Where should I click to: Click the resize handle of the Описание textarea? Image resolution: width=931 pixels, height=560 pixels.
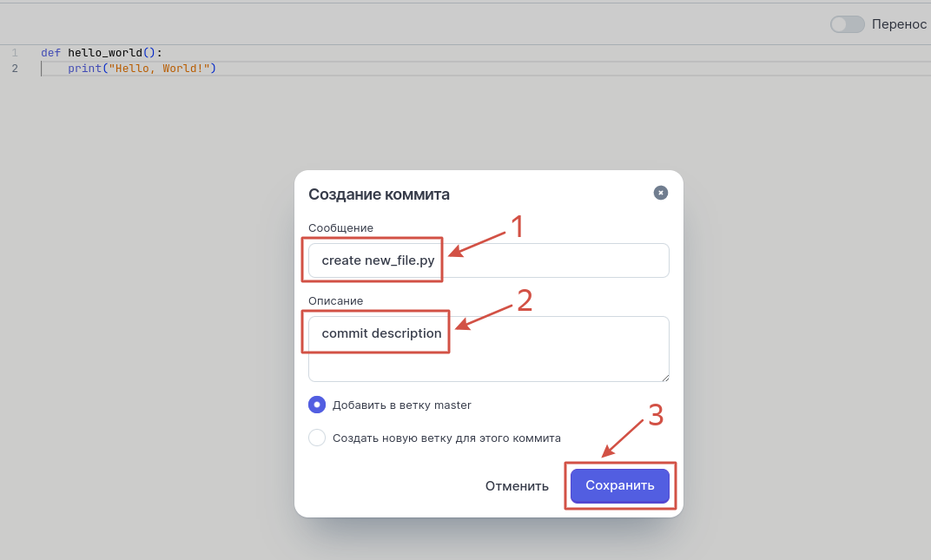pos(664,377)
